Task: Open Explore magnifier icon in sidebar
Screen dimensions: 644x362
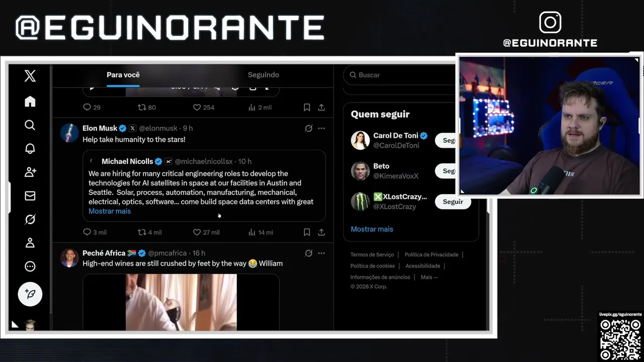Action: (30, 125)
